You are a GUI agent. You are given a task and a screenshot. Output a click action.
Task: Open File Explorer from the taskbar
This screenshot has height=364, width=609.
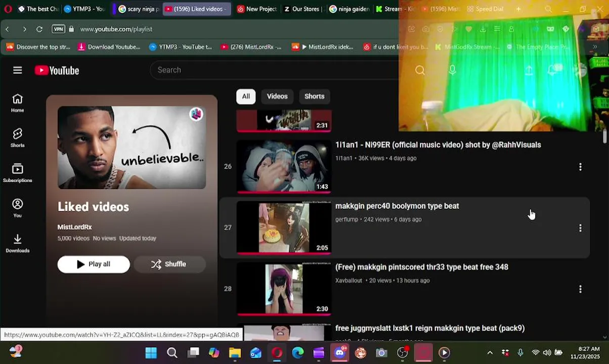pos(235,353)
